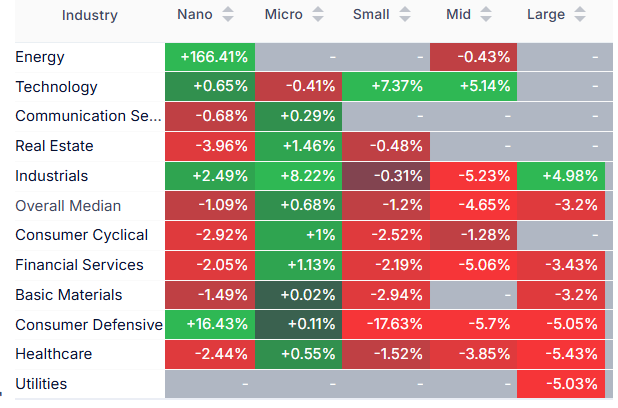Viewport: 618px width, 408px height.
Task: Select Healthcare Large -5.43% cell
Action: coord(562,354)
